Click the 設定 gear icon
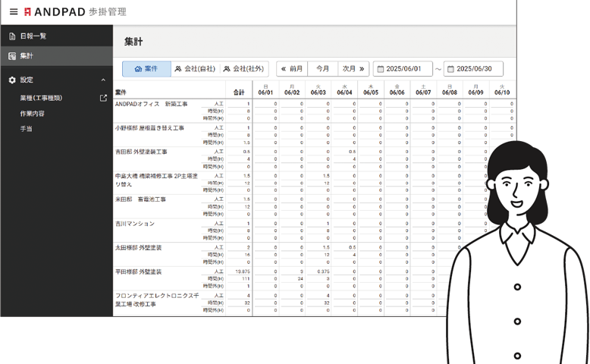590x364 pixels. (12, 80)
